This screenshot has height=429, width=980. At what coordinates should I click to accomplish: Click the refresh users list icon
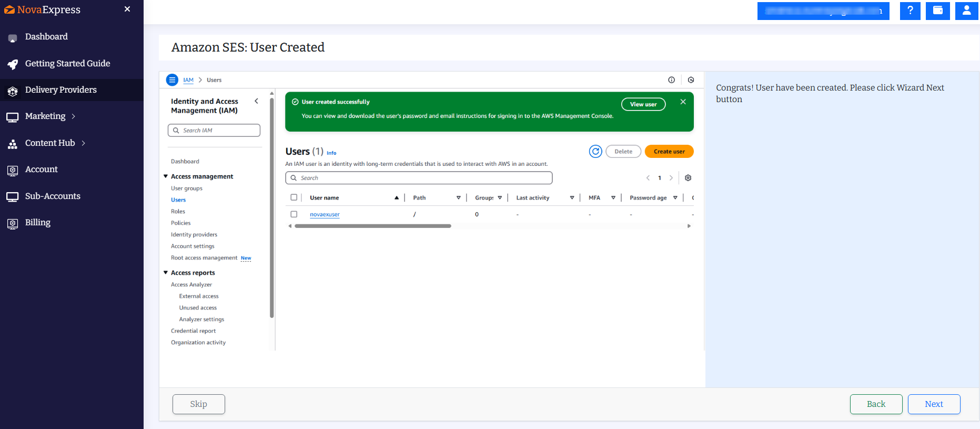pyautogui.click(x=595, y=152)
